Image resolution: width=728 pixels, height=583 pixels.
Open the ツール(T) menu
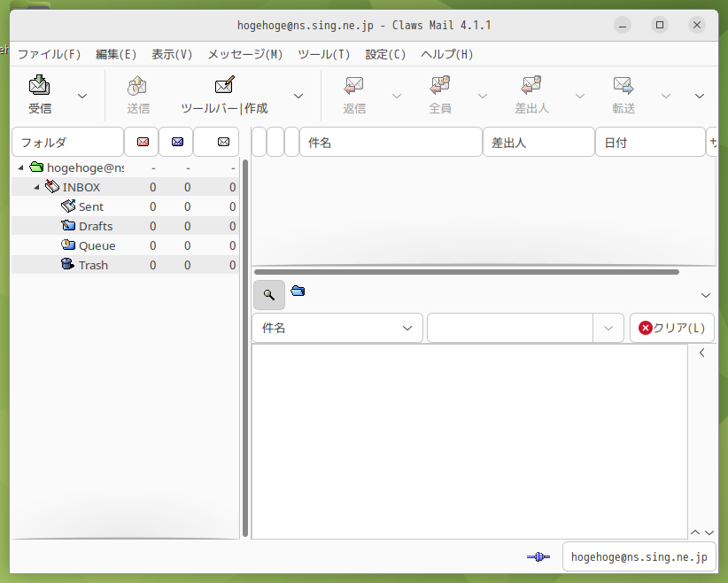click(323, 54)
